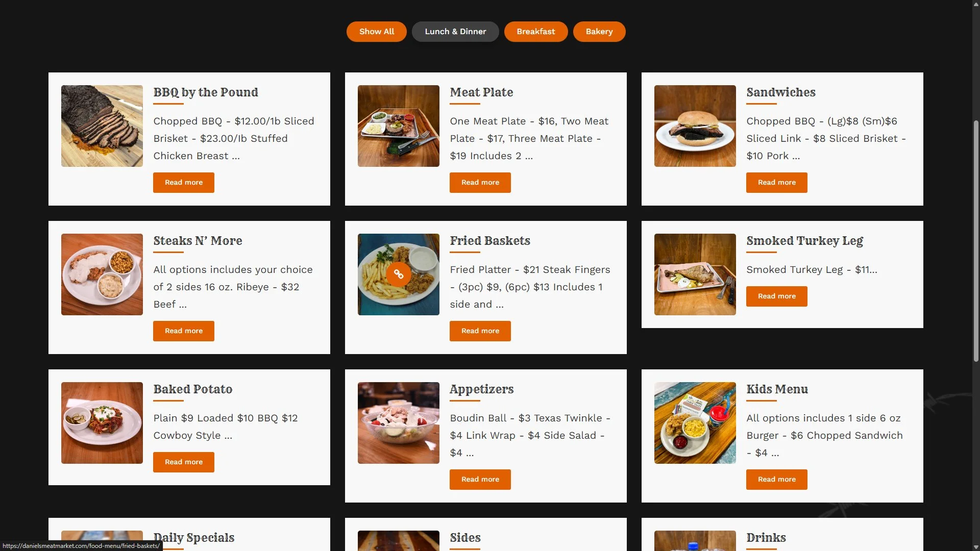The height and width of the screenshot is (551, 980).
Task: Open the Sandwiches title link
Action: pos(781,92)
